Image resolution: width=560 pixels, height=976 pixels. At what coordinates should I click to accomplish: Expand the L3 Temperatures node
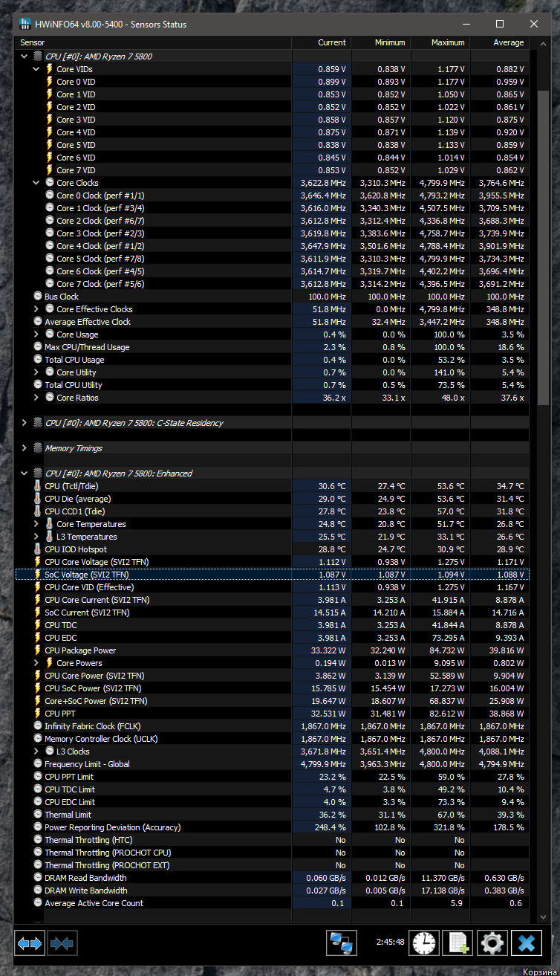(x=36, y=537)
